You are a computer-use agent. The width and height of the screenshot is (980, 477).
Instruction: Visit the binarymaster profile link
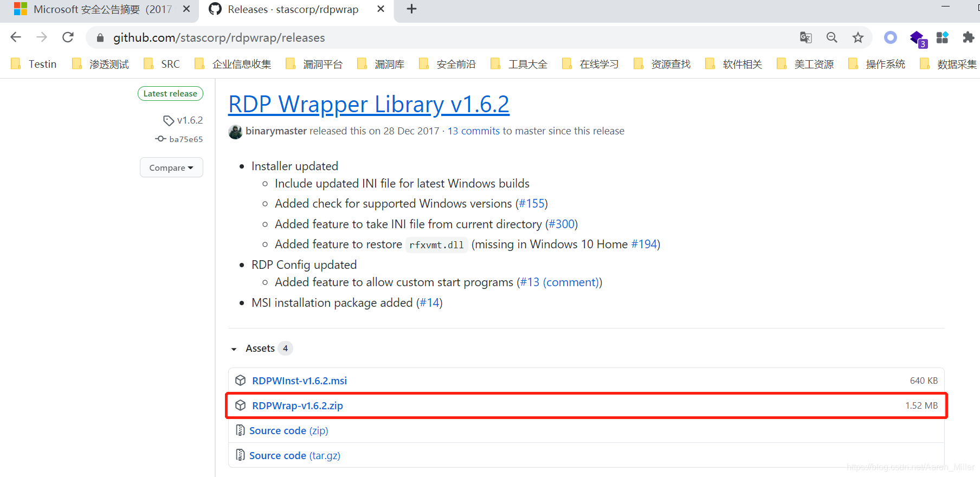276,131
